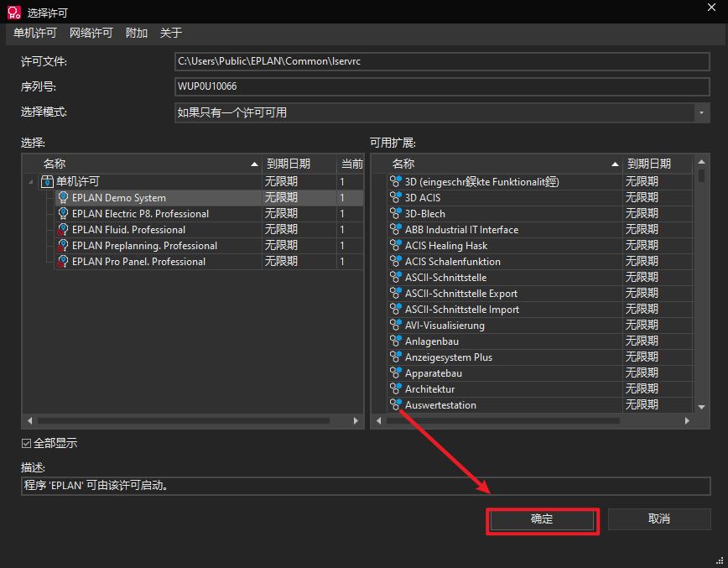Click the EPLAN Electric P8 Professional icon
Viewport: 728px width, 568px height.
(x=63, y=214)
